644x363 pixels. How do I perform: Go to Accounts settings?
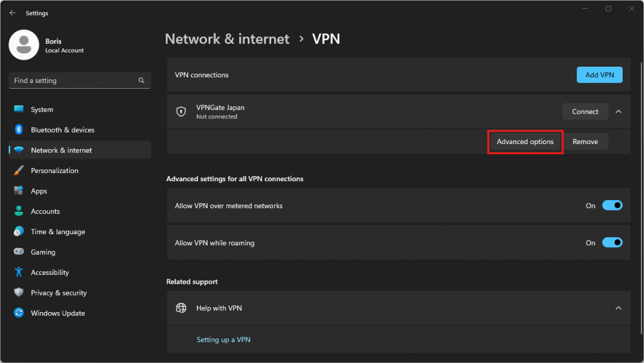[45, 211]
